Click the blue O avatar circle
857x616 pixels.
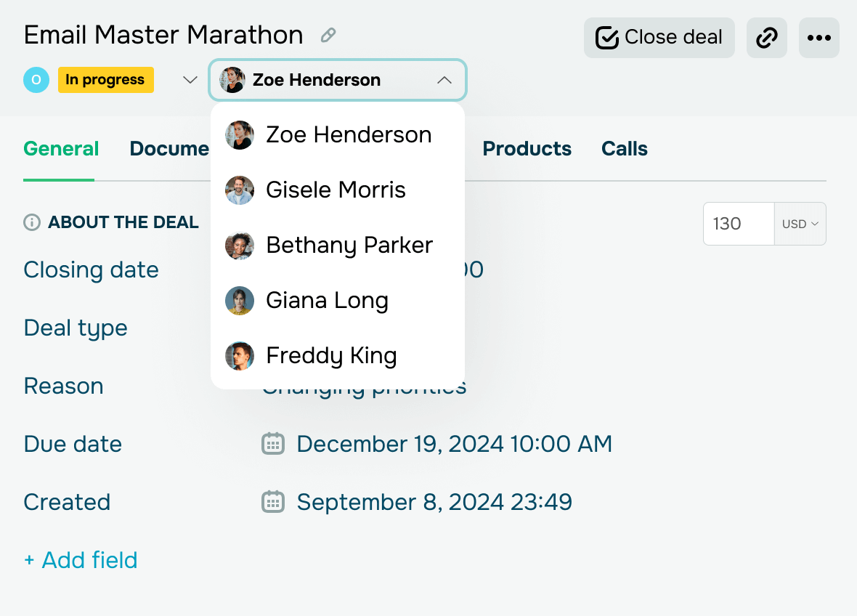36,80
